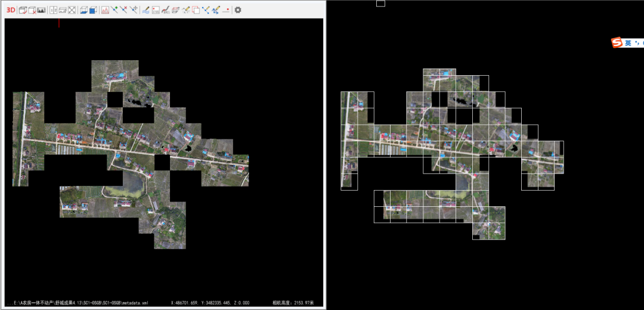Click the red dot on line icon
Viewport: 644px width, 310px height.
226,10
